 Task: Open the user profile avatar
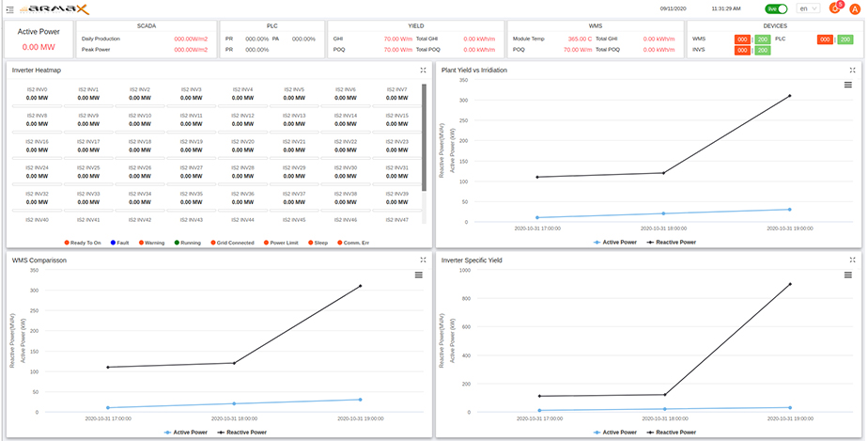(x=855, y=8)
